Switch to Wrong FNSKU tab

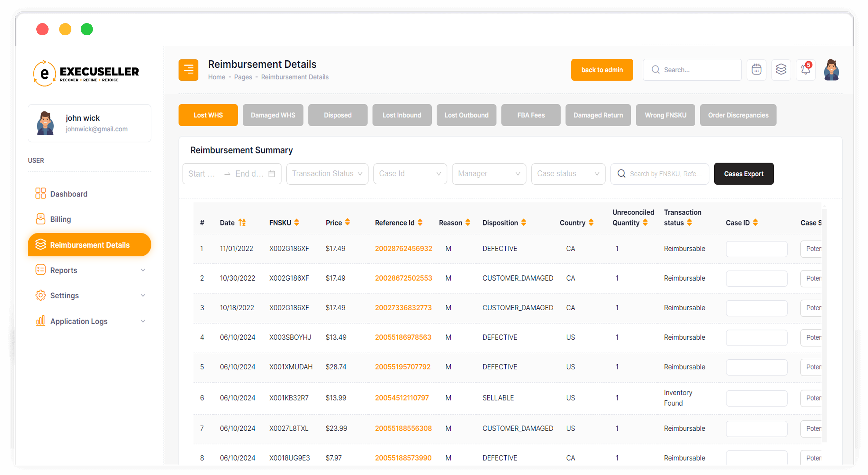click(x=665, y=115)
